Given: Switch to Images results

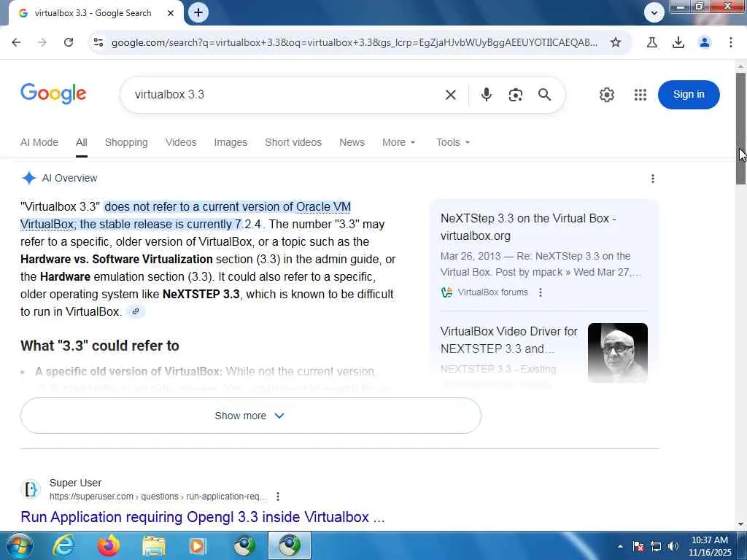Looking at the screenshot, I should tap(231, 142).
